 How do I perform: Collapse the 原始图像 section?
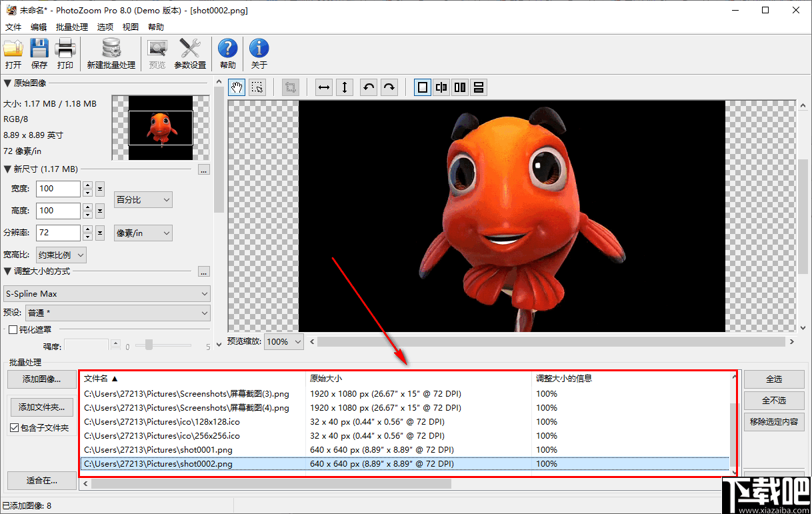(x=7, y=83)
